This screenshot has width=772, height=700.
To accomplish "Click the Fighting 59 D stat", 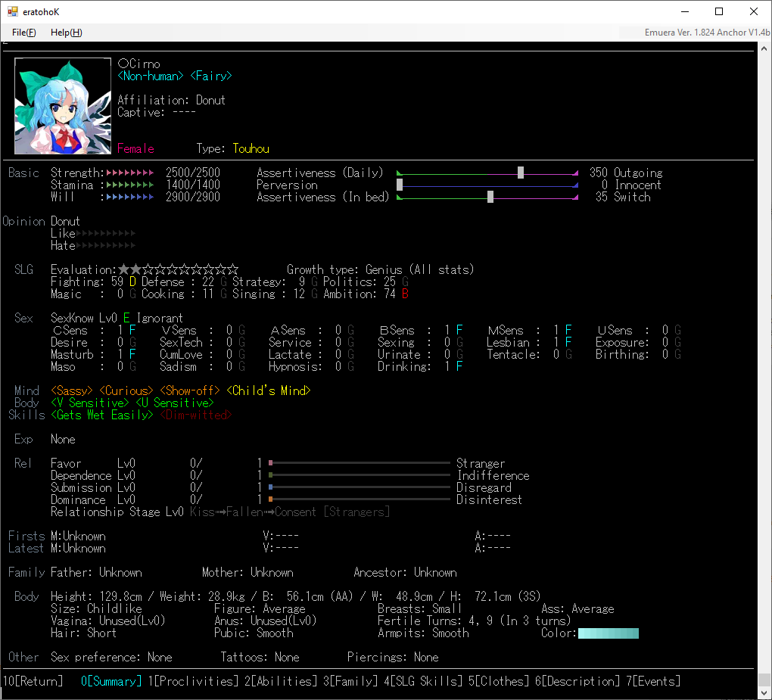I will (x=94, y=282).
